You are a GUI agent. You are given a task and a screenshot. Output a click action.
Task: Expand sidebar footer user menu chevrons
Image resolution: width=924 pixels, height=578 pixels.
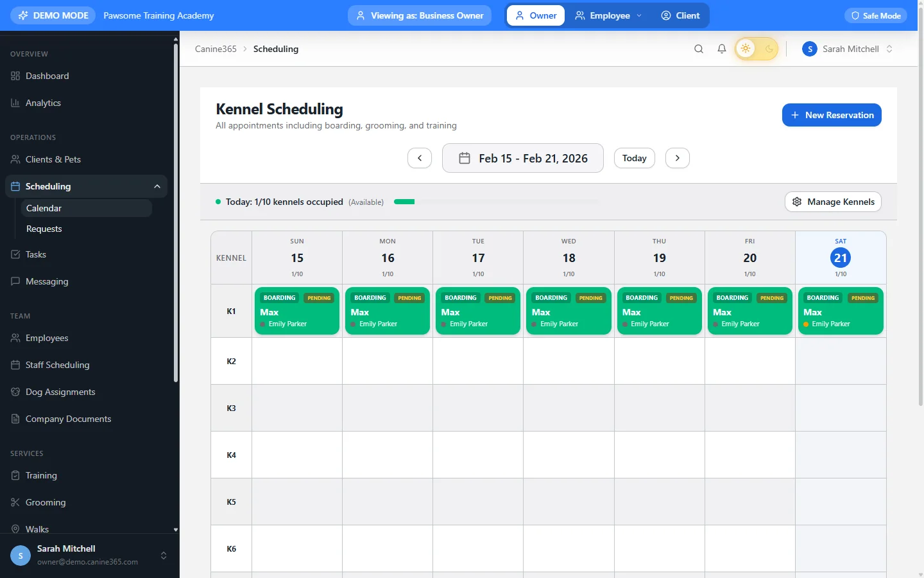pyautogui.click(x=164, y=556)
